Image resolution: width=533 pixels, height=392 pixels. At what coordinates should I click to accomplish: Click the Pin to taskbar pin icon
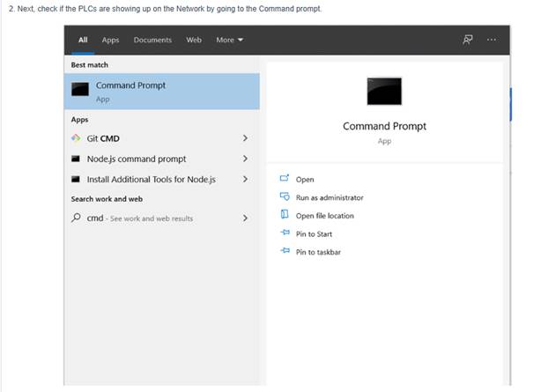(x=285, y=250)
